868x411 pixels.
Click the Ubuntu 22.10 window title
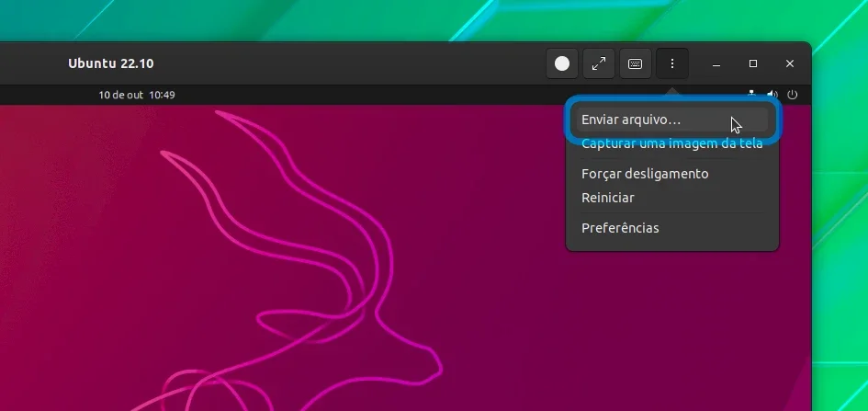pos(111,63)
